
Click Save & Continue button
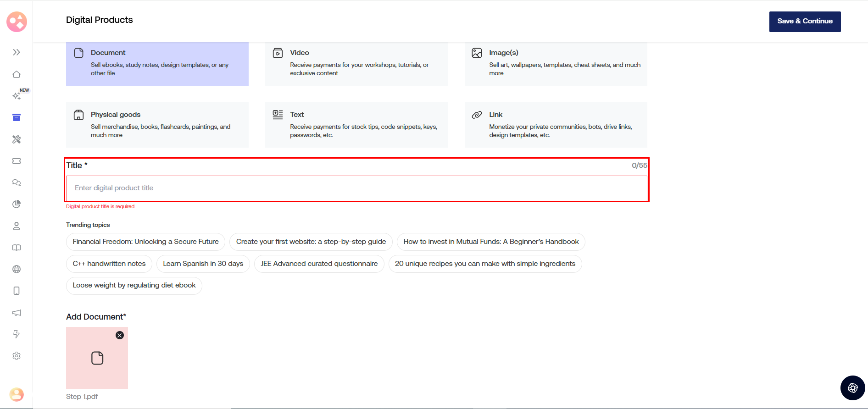[x=805, y=22]
